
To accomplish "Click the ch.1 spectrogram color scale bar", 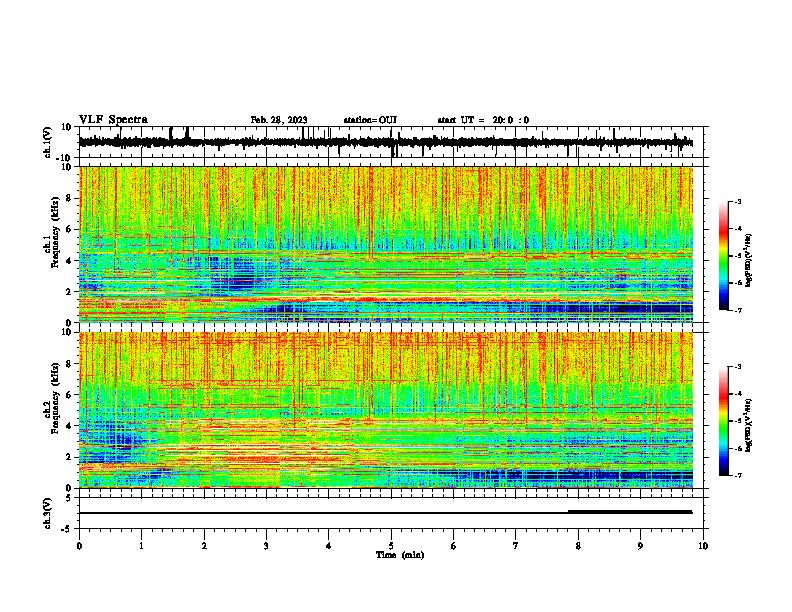I will [723, 256].
